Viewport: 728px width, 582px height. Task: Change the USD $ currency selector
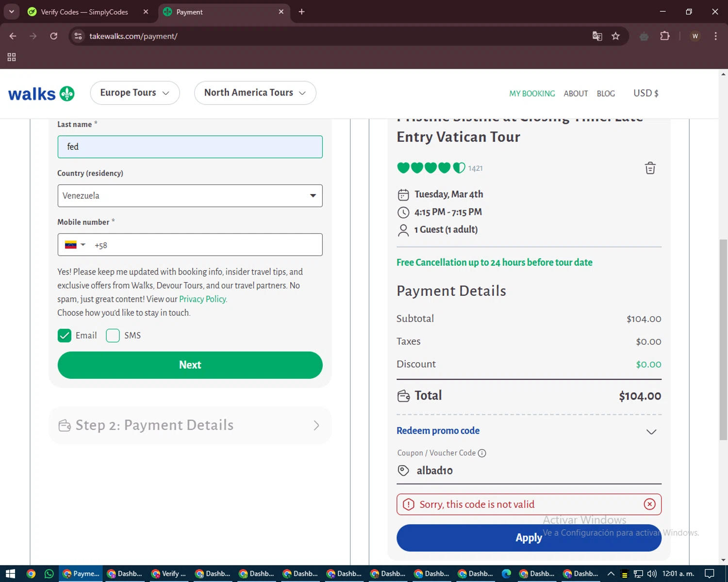(x=646, y=93)
